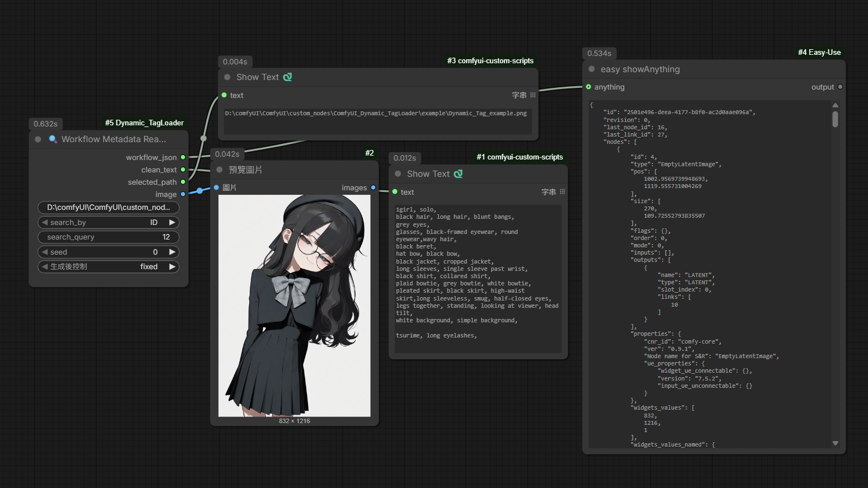Increase seed value with right arrow
868x488 pixels.
point(172,252)
